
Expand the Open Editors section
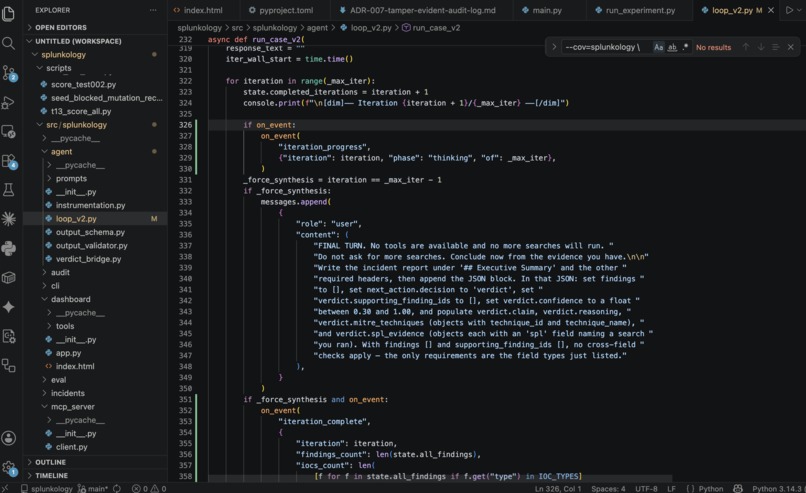coord(95,27)
